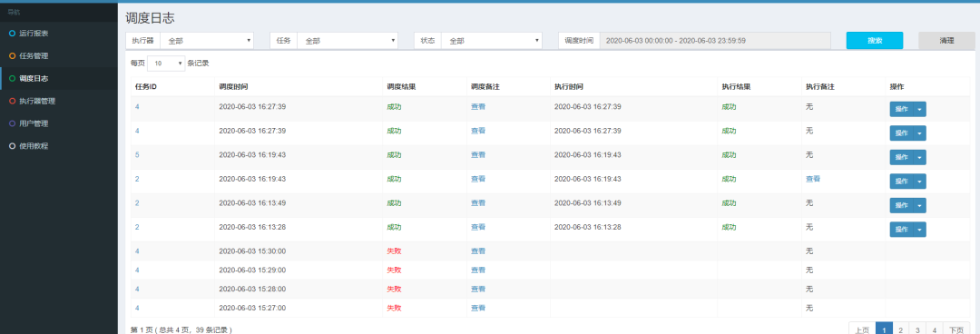Open the 执行器 filter dropdown
Screen dimensions: 980x334
click(x=207, y=40)
